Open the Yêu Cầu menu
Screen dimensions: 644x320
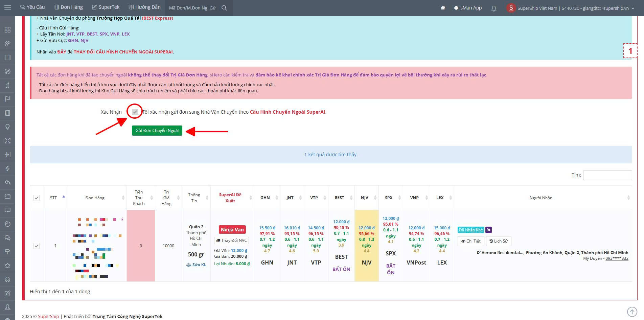coord(32,7)
